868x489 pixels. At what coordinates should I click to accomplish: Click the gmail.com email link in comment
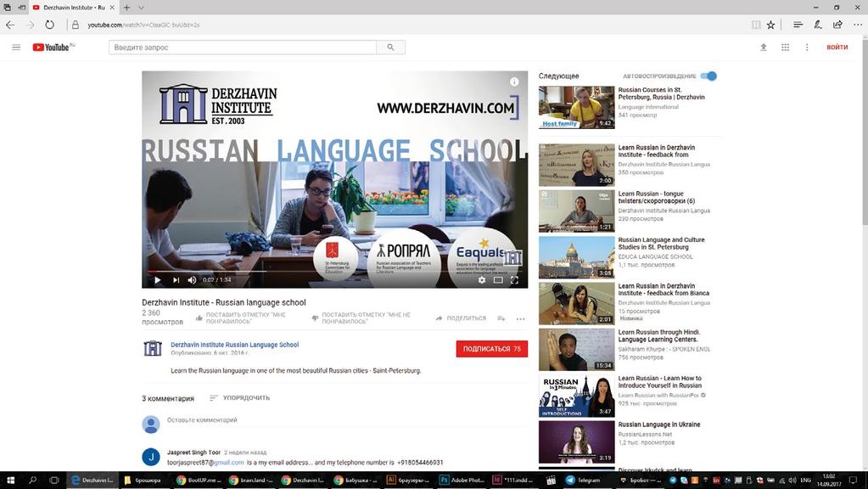228,463
